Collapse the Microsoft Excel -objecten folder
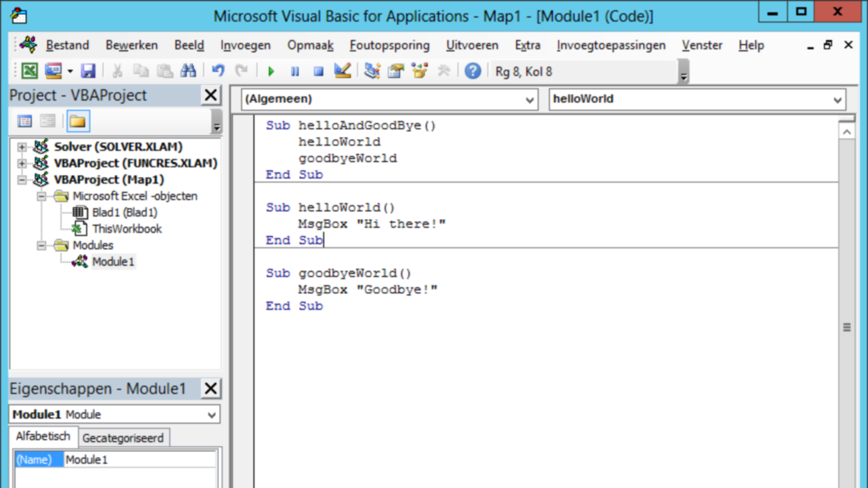 click(x=41, y=196)
